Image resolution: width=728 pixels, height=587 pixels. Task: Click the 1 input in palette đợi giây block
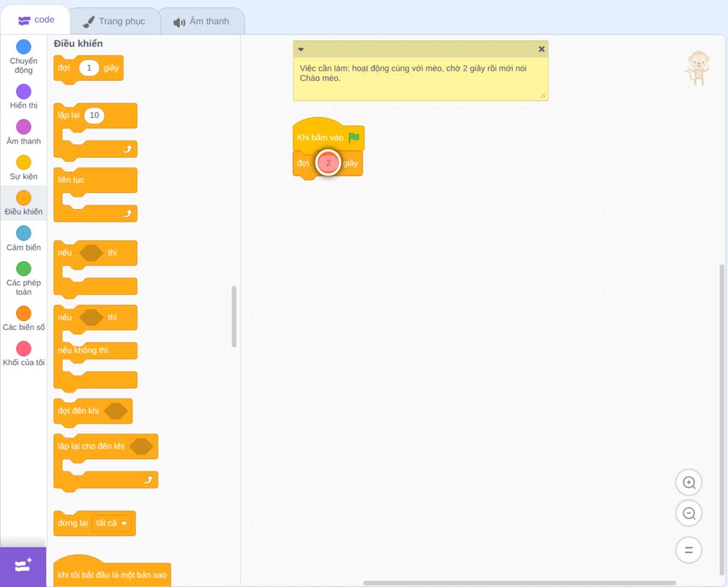[x=89, y=68]
